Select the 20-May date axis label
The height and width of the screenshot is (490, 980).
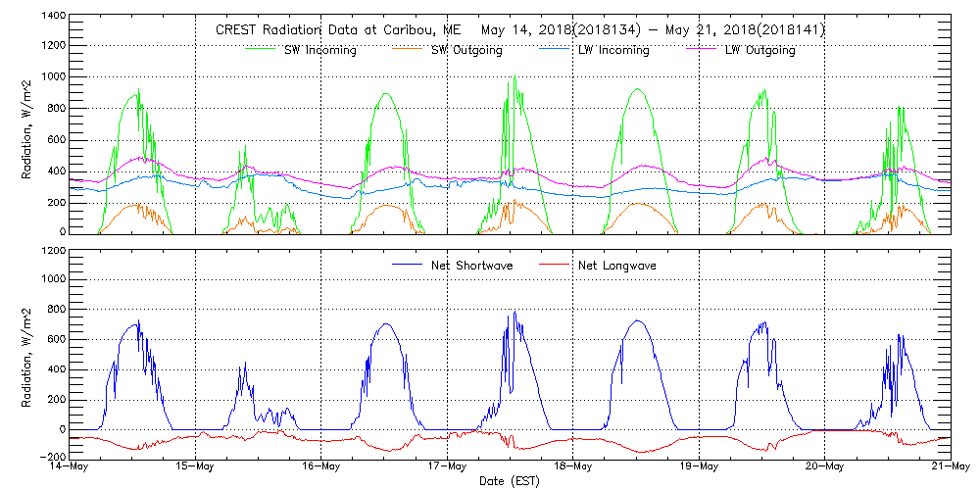(x=825, y=466)
